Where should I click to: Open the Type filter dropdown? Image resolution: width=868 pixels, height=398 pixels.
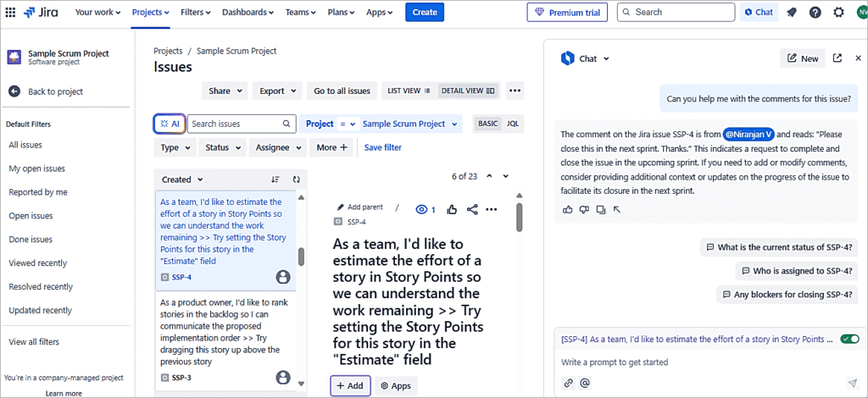pos(175,147)
